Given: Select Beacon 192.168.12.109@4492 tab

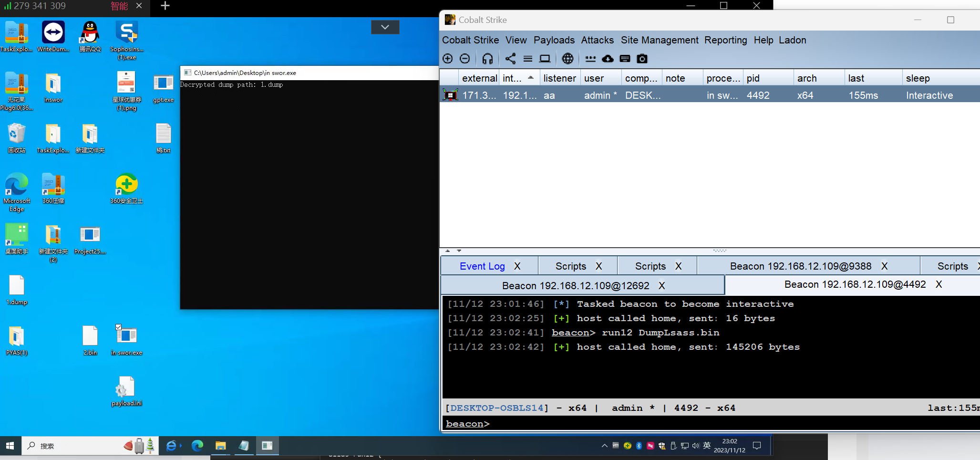Looking at the screenshot, I should 857,284.
